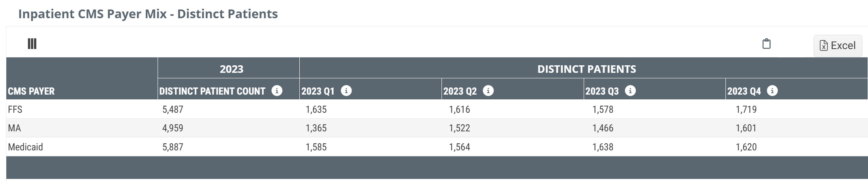The width and height of the screenshot is (868, 184).
Task: Select the MA payer row
Action: pyautogui.click(x=14, y=128)
